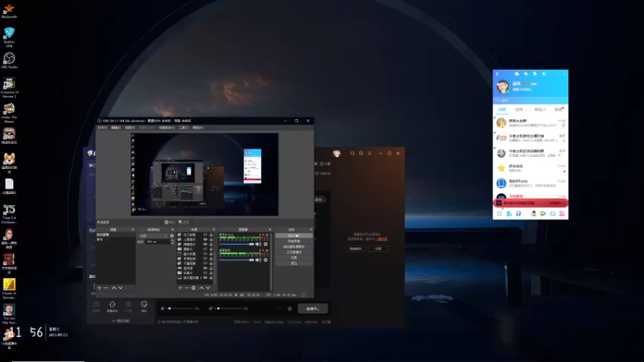The image size is (644, 362).
Task: Click QQ add-friend icon in bottom bar
Action: 509,213
